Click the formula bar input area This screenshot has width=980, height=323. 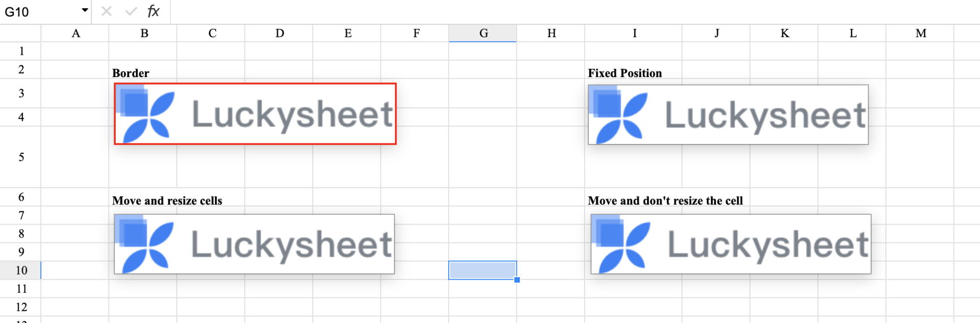(575, 12)
